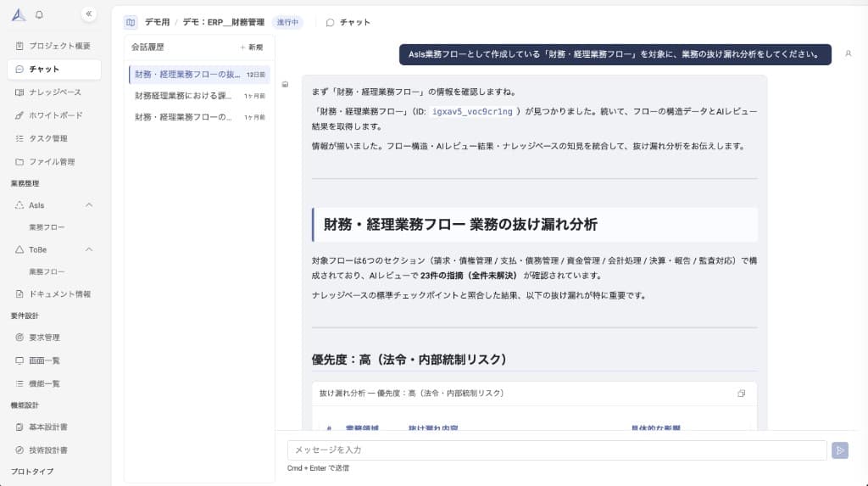
Task: Click the assistant icon beside the reply
Action: point(285,85)
